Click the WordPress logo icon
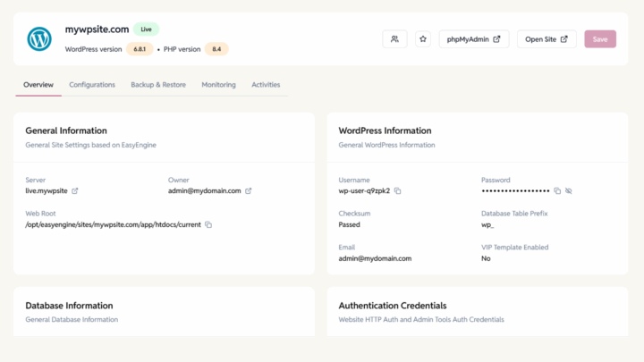The height and width of the screenshot is (362, 644). coord(39,39)
